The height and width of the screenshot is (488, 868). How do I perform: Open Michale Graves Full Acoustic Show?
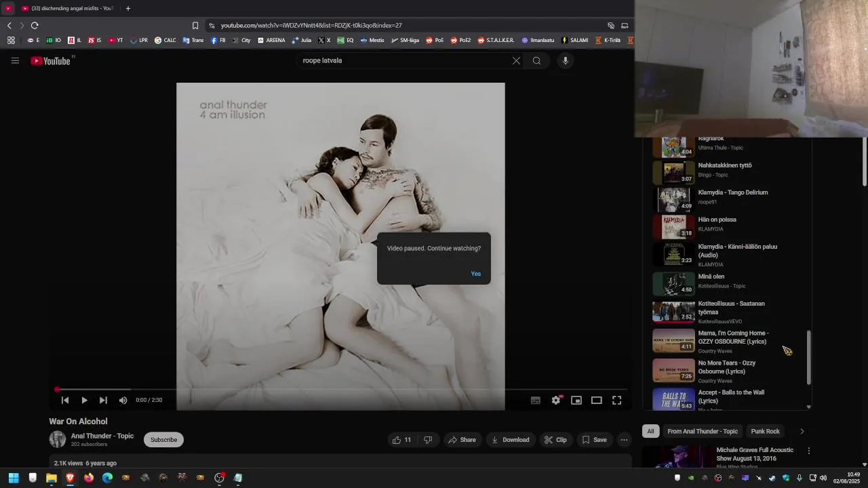pos(755,454)
